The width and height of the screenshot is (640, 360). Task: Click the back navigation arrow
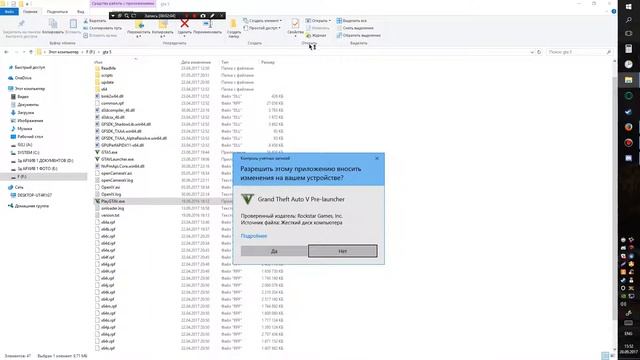[x=6, y=52]
